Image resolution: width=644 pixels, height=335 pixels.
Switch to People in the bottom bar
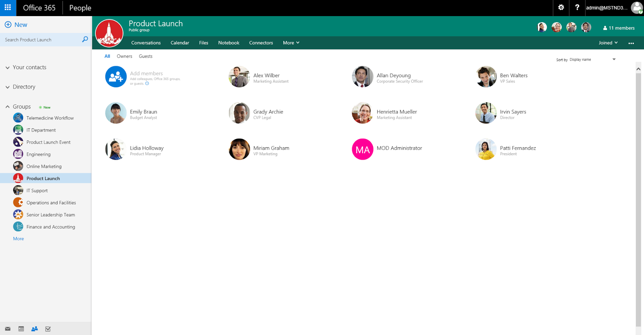tap(35, 329)
